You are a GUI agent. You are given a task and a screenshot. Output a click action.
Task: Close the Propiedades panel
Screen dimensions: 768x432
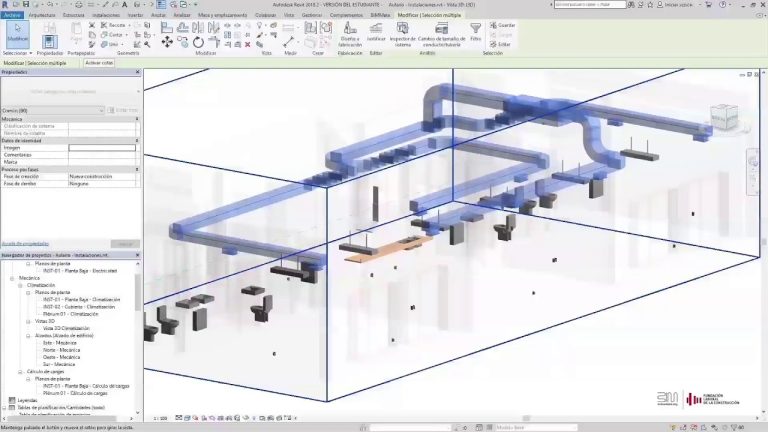click(x=137, y=73)
